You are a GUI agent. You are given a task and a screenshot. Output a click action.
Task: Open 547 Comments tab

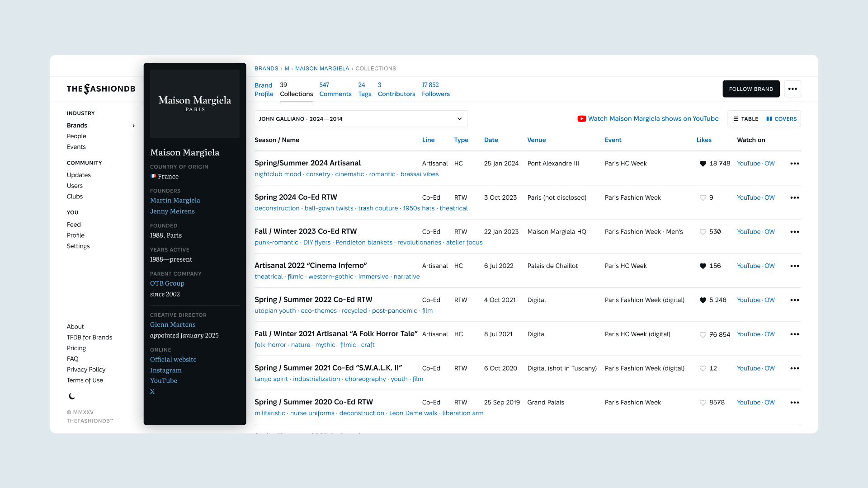click(x=335, y=89)
